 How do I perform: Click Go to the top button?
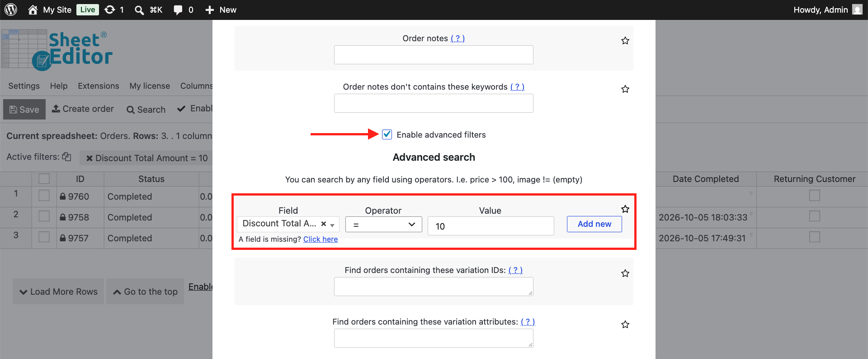(145, 292)
